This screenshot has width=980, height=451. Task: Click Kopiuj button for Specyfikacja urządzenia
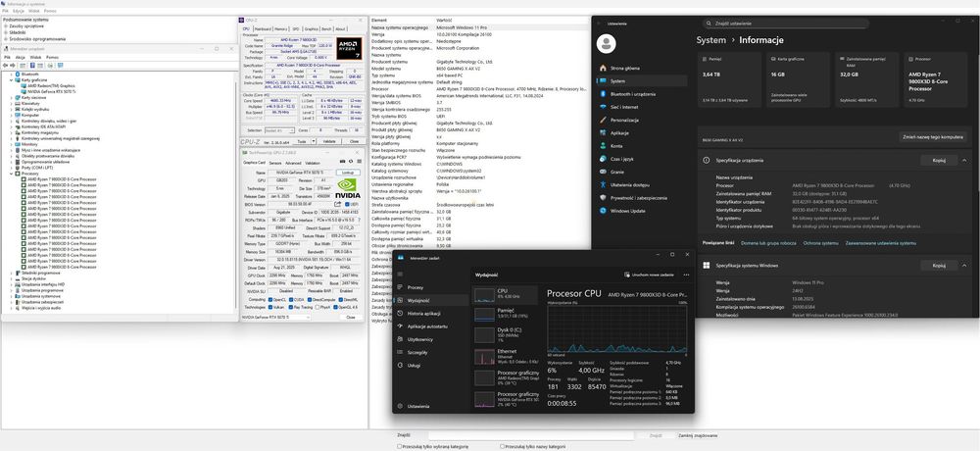pos(939,160)
